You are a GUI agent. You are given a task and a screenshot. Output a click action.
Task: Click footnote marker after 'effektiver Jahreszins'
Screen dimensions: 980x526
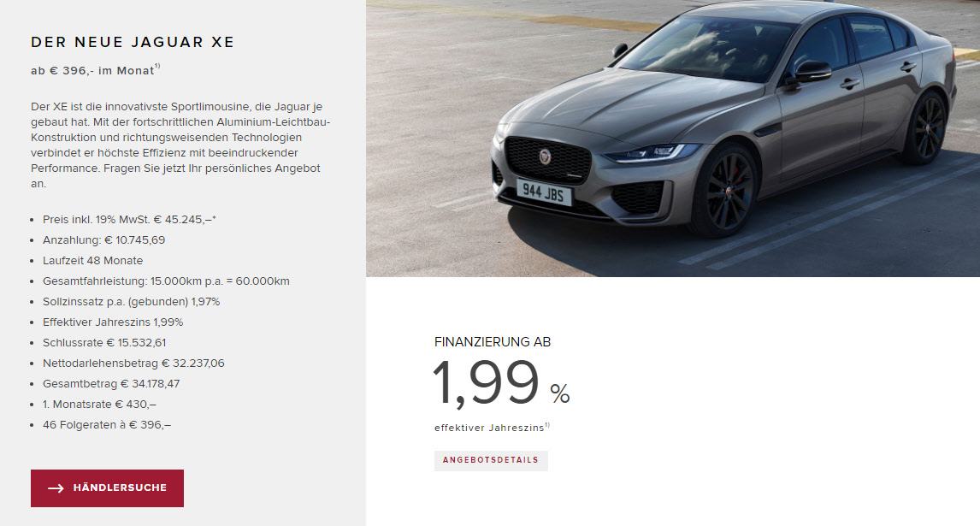point(547,425)
